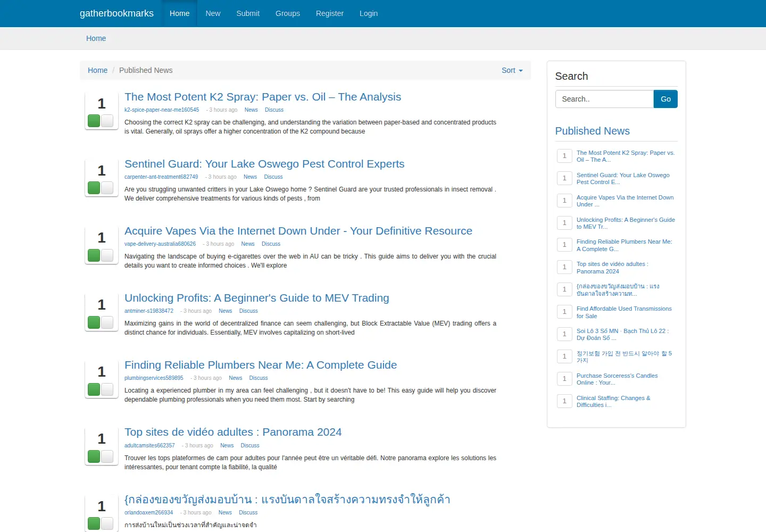Open user link k2-spice-paper-near-me160545
This screenshot has height=532, width=766.
(x=162, y=110)
